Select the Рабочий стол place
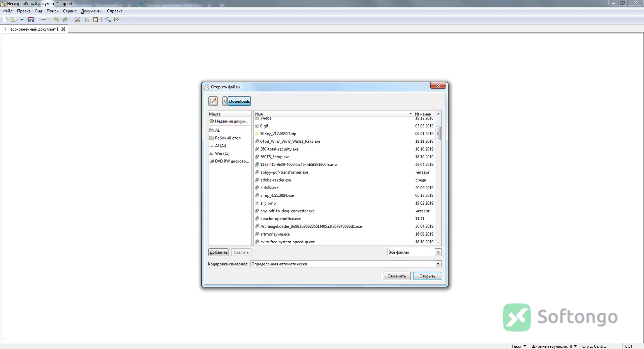Image resolution: width=644 pixels, height=349 pixels. point(229,138)
